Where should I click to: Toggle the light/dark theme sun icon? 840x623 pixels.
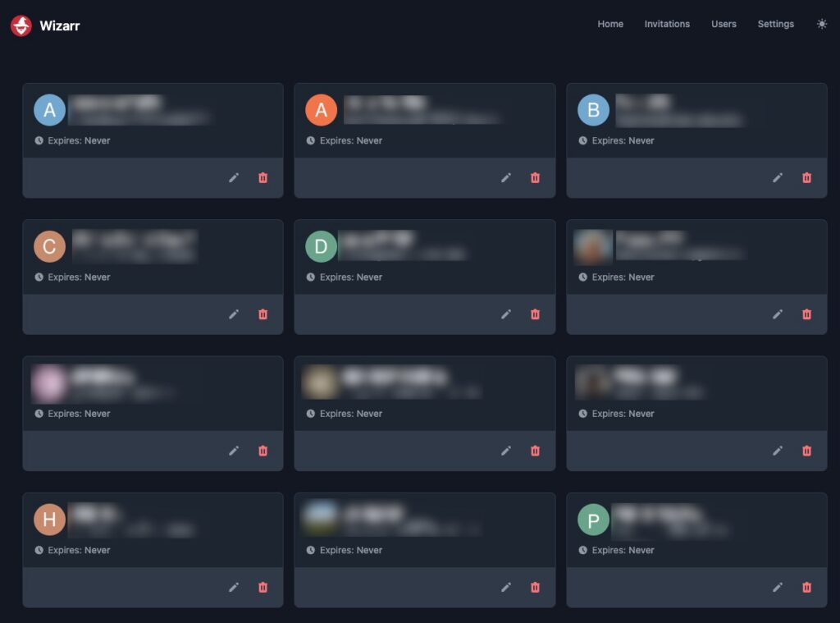[822, 24]
